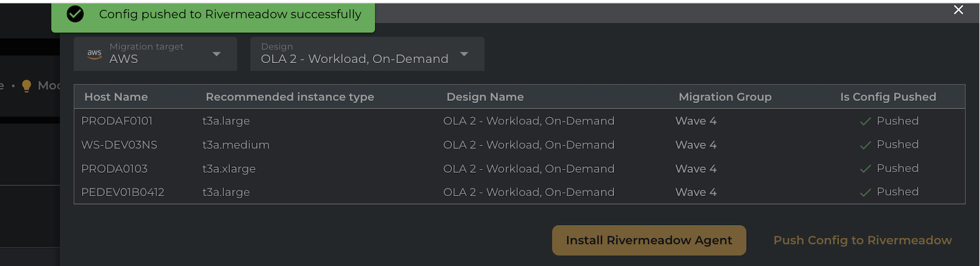Click Push Config to Rivermeadow
Viewport: 980px width, 266px height.
click(x=862, y=240)
